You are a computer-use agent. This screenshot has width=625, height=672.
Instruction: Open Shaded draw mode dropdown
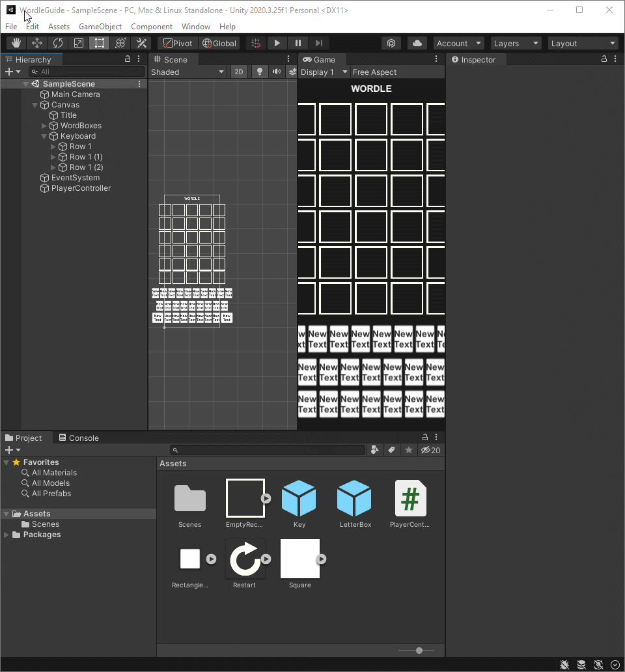point(187,72)
